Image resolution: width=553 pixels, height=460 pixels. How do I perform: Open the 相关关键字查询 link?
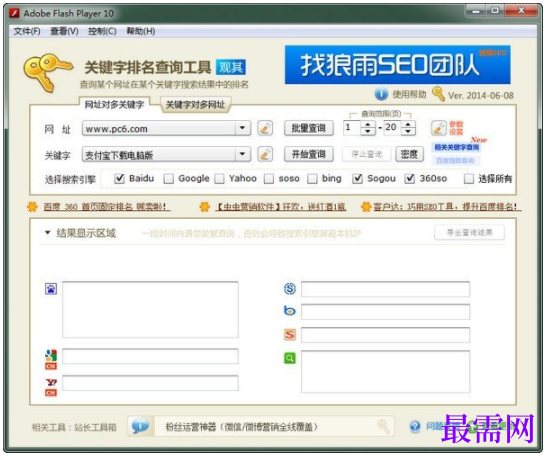[x=457, y=147]
